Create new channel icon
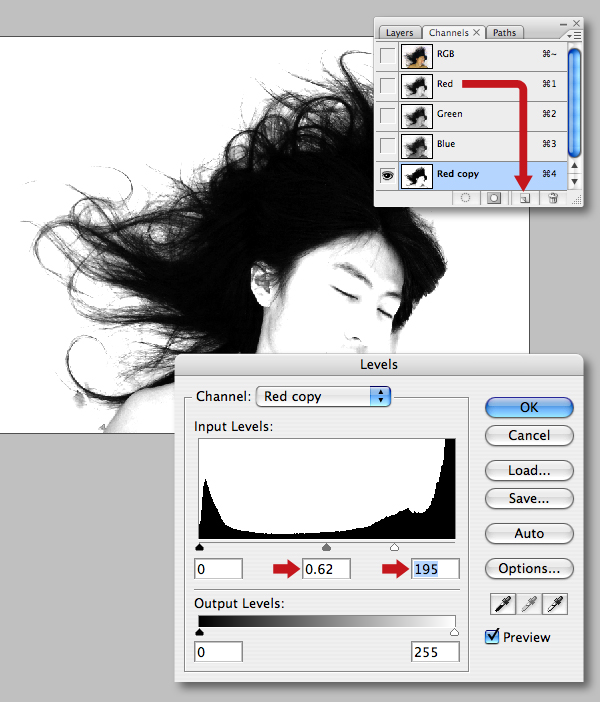 pyautogui.click(x=525, y=198)
